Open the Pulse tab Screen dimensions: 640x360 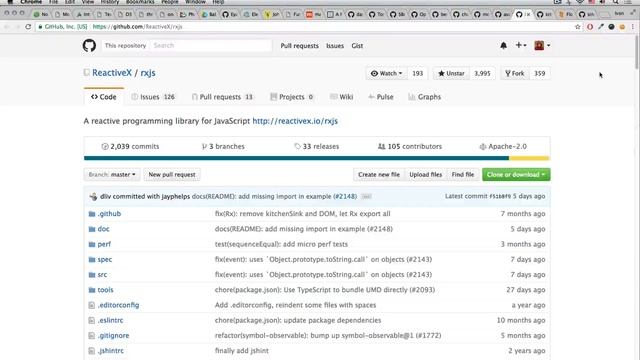click(381, 97)
